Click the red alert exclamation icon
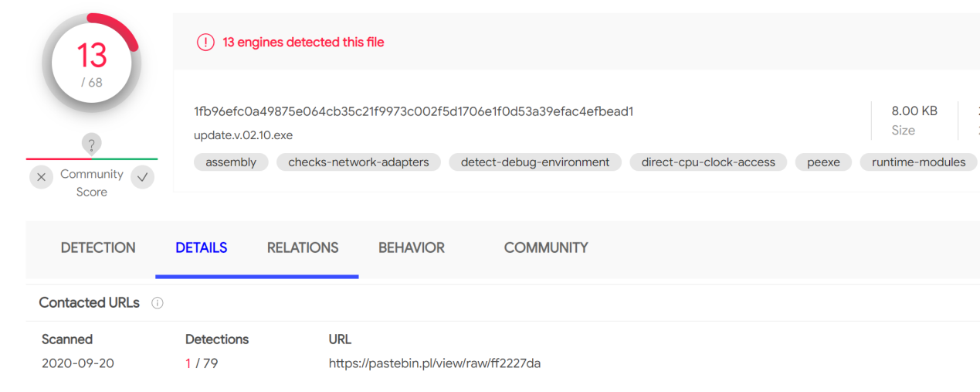 click(x=205, y=43)
